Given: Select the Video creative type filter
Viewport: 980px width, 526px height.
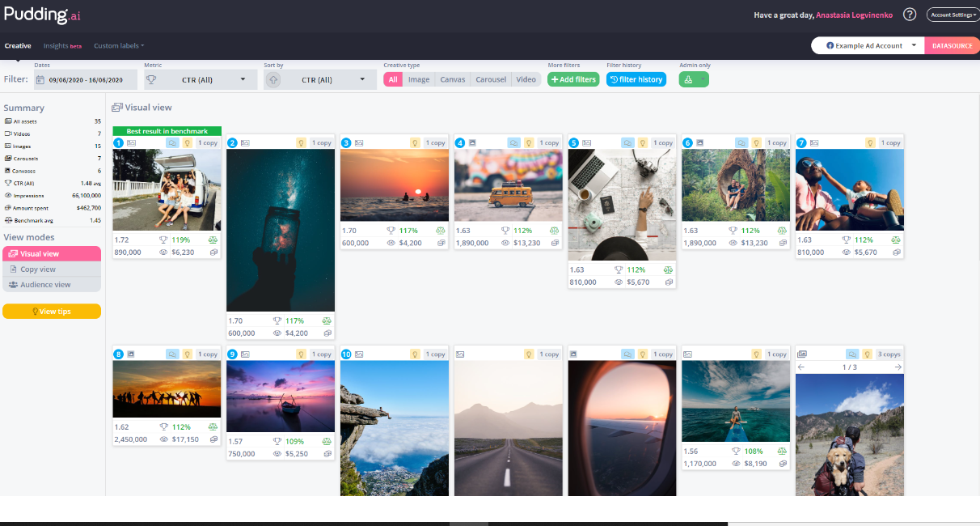Looking at the screenshot, I should [526, 79].
